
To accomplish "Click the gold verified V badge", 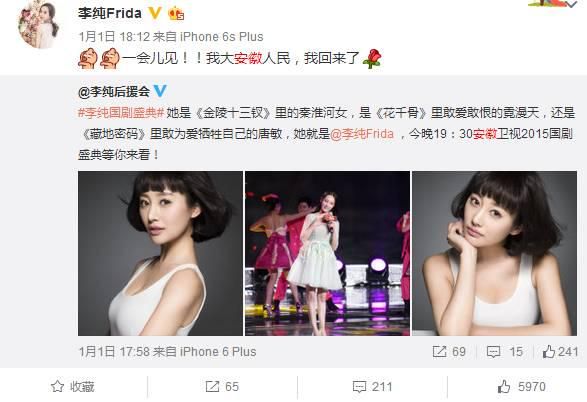I will [x=155, y=13].
